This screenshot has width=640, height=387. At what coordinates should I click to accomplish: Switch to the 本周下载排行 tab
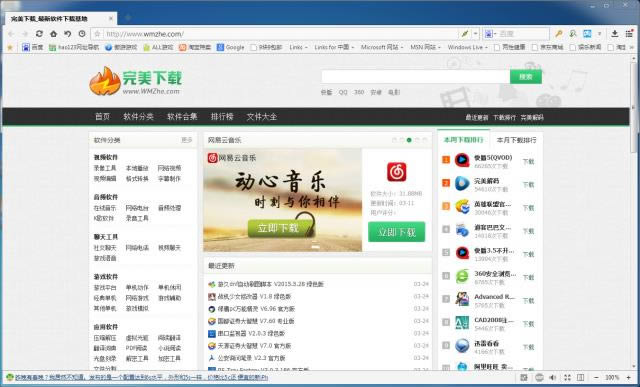(x=463, y=140)
